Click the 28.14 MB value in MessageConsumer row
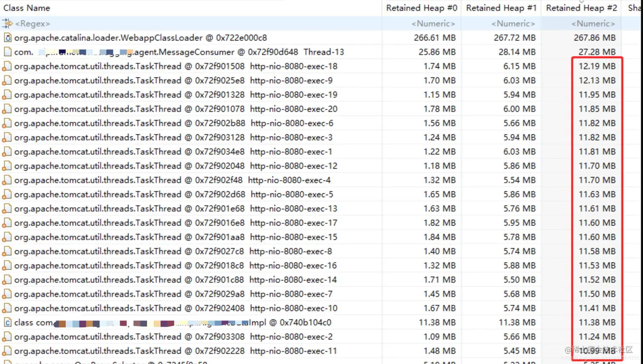The image size is (643, 364). coord(517,52)
